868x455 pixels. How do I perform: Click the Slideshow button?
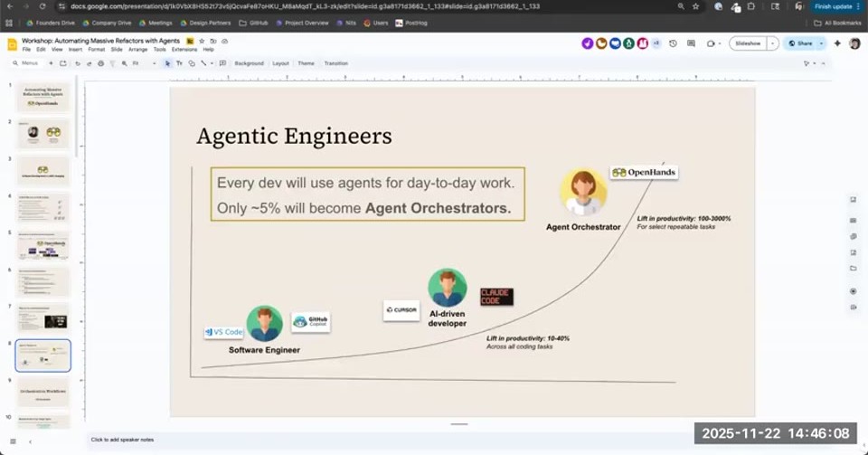(748, 43)
